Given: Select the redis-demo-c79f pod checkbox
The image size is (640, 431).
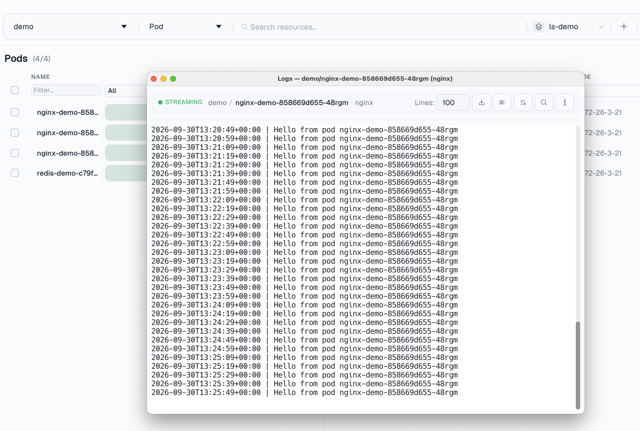Looking at the screenshot, I should click(15, 173).
